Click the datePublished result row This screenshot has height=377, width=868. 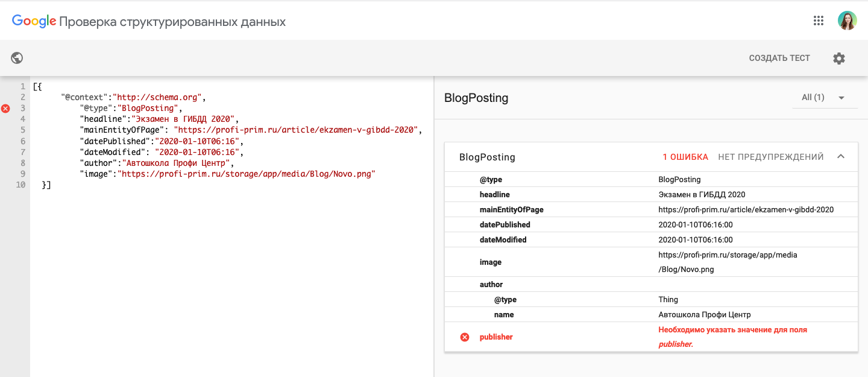point(651,225)
